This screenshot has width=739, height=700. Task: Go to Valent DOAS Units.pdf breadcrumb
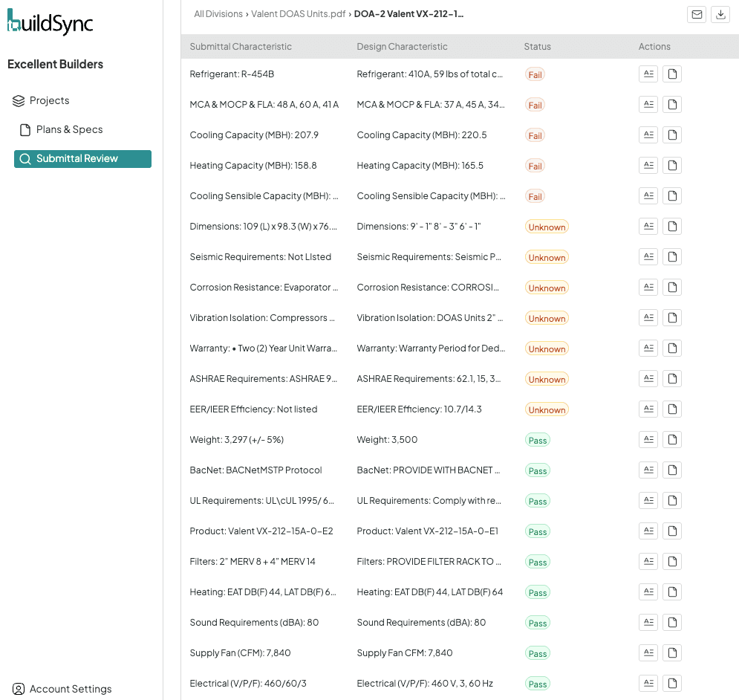click(298, 14)
